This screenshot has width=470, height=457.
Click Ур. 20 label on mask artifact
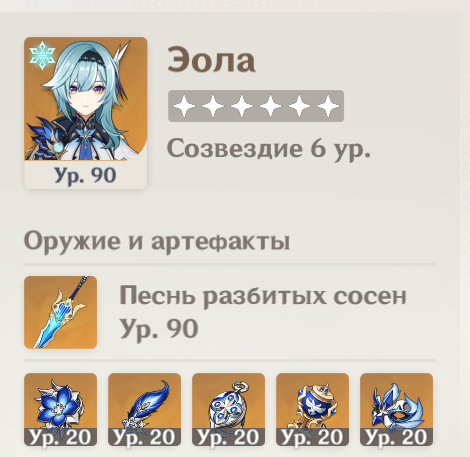tap(397, 437)
